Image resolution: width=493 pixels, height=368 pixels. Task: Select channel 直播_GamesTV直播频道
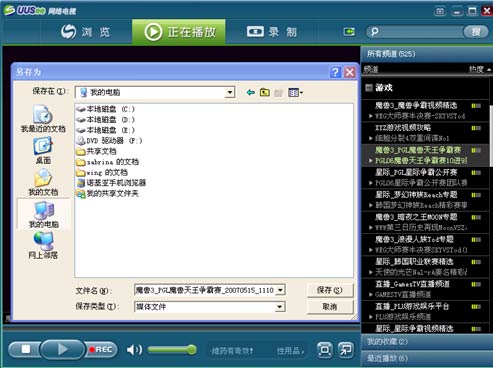click(412, 284)
